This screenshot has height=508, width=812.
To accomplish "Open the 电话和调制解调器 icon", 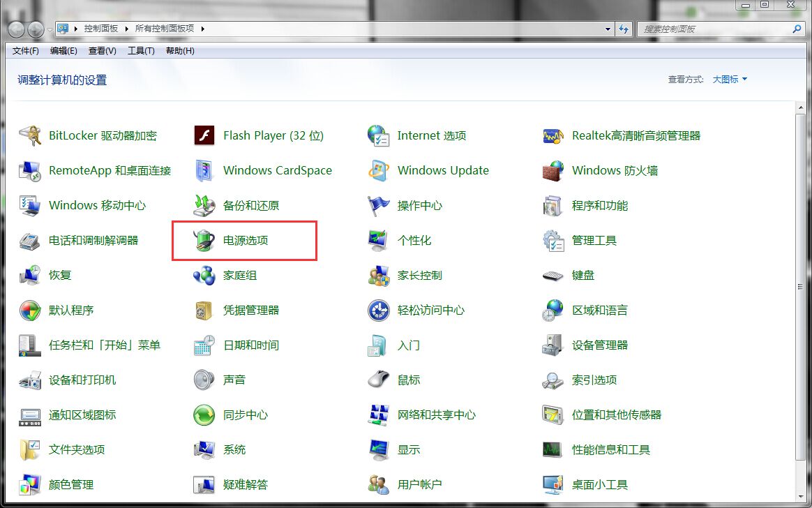I will 29,241.
